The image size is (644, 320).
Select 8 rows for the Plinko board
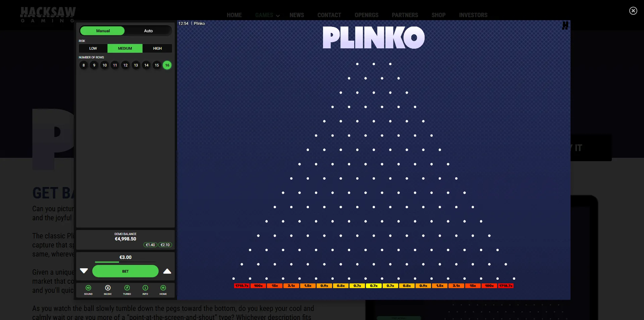(x=84, y=65)
